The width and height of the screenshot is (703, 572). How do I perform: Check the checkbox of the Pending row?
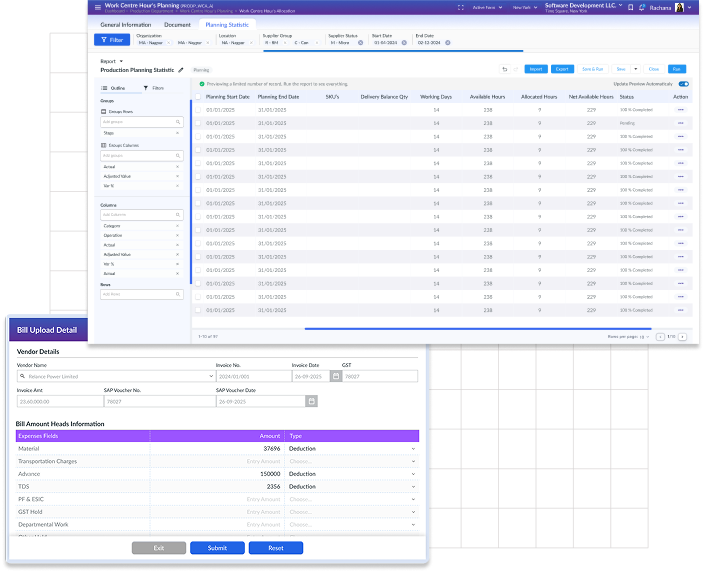[x=198, y=123]
